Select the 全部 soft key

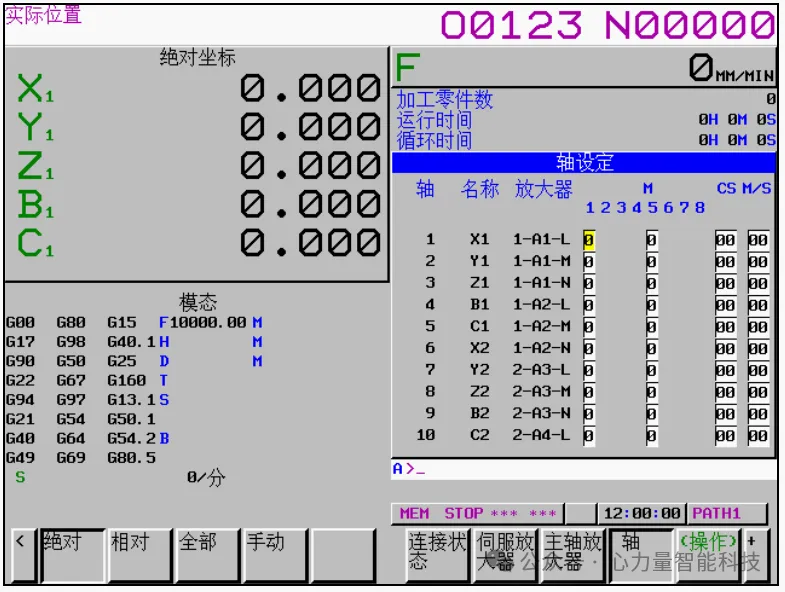(207, 555)
